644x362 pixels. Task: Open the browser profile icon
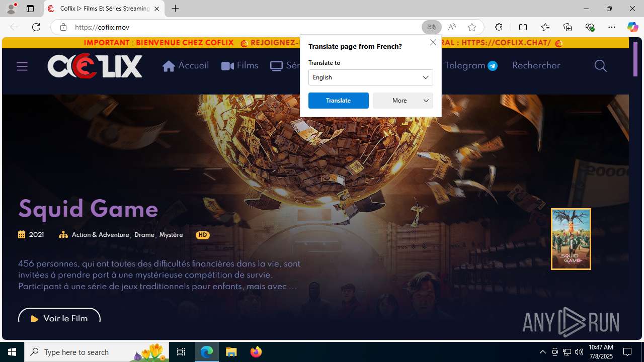(x=11, y=9)
